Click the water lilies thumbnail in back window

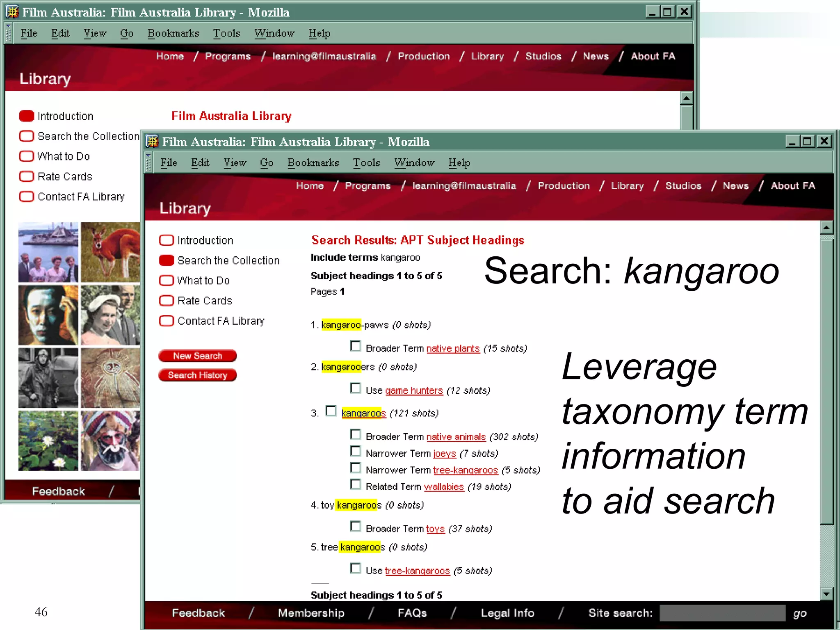point(48,441)
